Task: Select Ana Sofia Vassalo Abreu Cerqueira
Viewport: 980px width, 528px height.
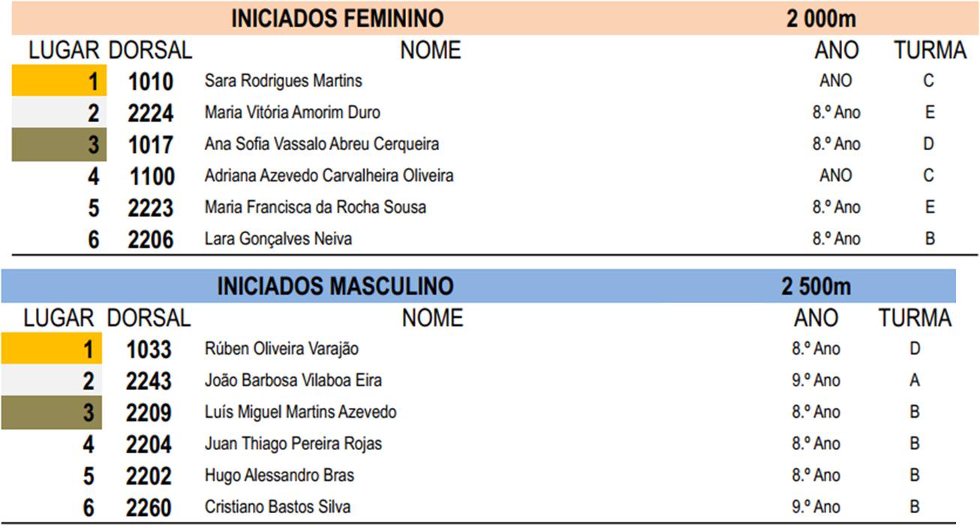Action: [322, 144]
